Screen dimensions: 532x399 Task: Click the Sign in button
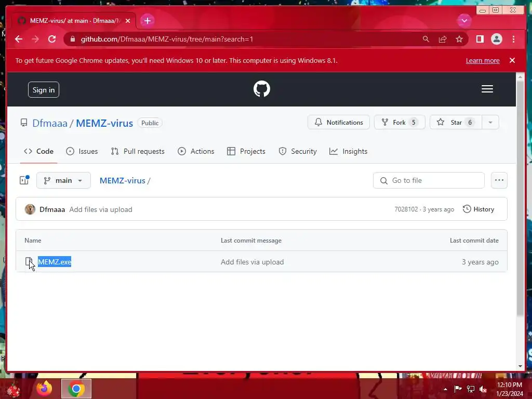[x=44, y=90]
